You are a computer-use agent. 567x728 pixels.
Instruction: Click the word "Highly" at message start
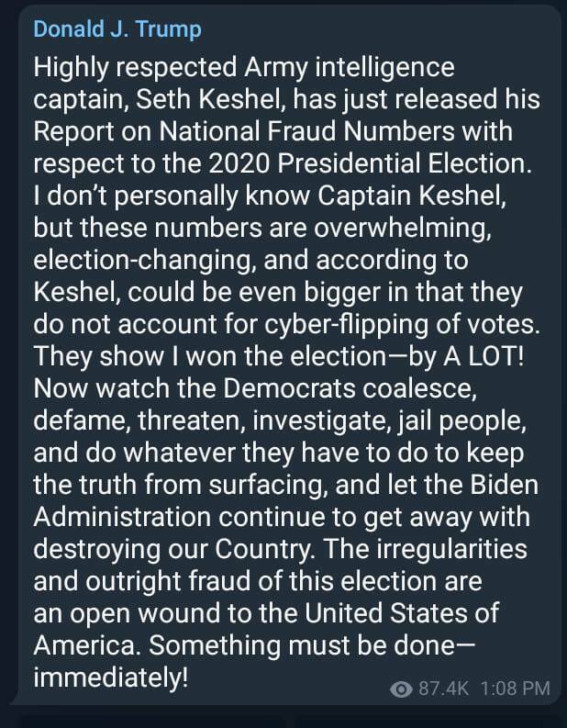click(71, 68)
